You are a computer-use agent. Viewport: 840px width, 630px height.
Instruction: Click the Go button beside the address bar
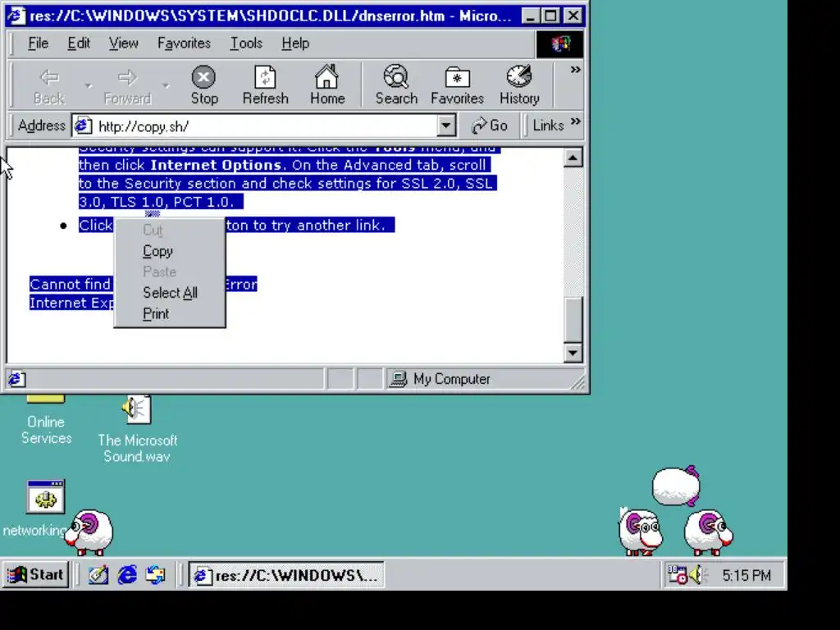[x=489, y=126]
